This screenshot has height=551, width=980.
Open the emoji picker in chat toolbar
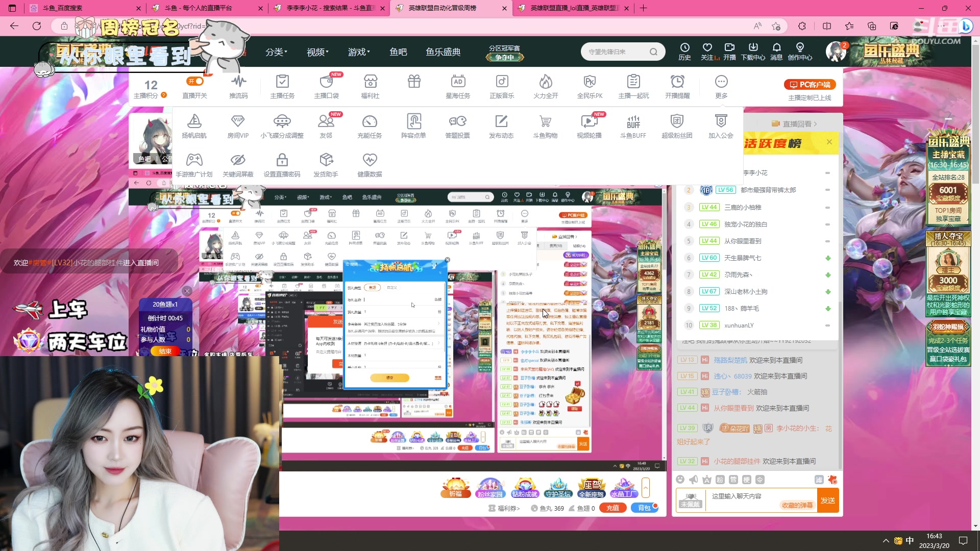click(x=680, y=479)
